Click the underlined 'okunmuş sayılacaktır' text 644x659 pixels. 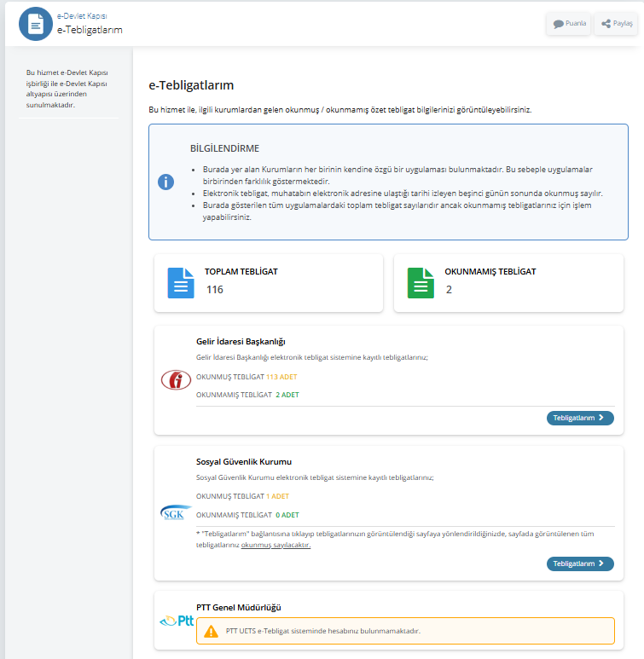(276, 545)
